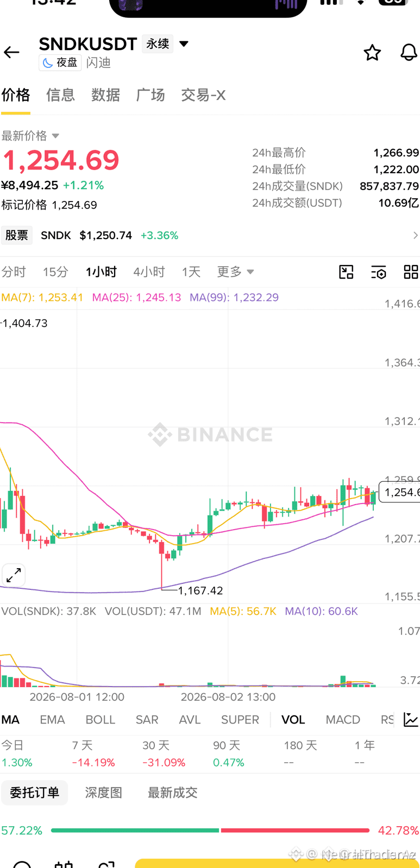Toggle the MA indicator
The height and width of the screenshot is (868, 420).
[x=10, y=720]
